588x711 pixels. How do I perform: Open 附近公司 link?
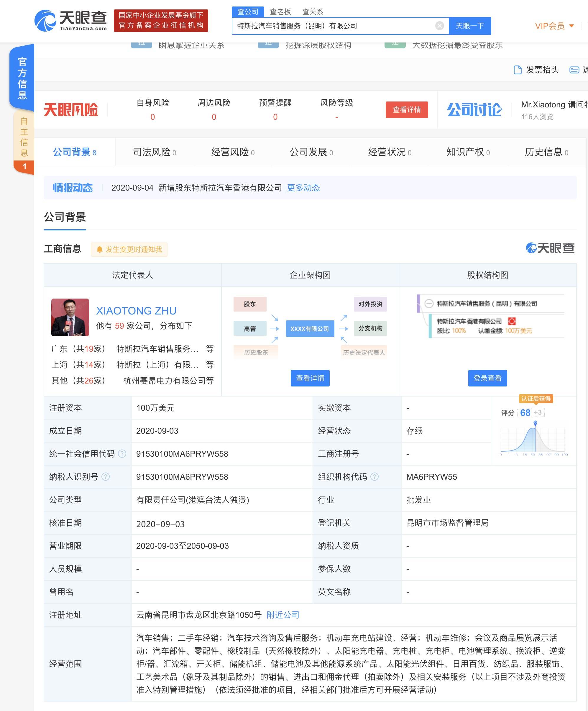283,615
